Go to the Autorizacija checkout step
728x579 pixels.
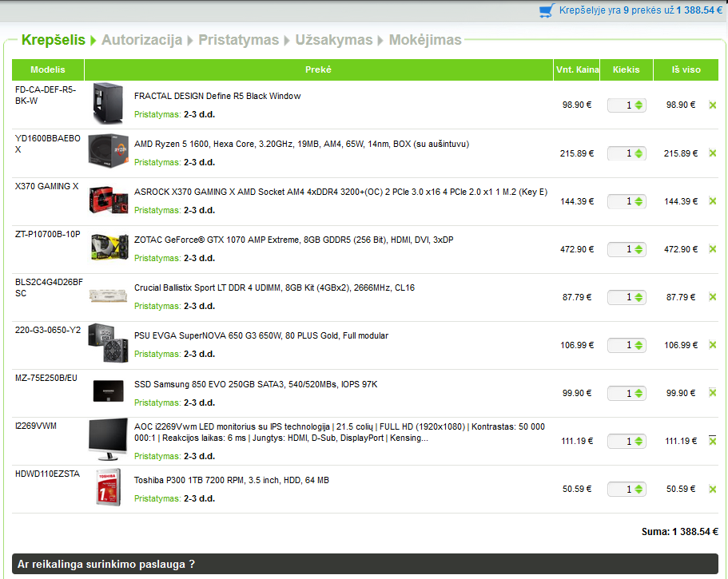click(x=142, y=40)
